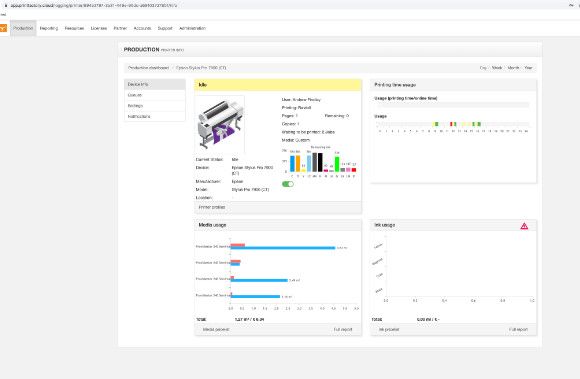Open the Partner menu
Image resolution: width=580 pixels, height=379 pixels.
point(120,28)
